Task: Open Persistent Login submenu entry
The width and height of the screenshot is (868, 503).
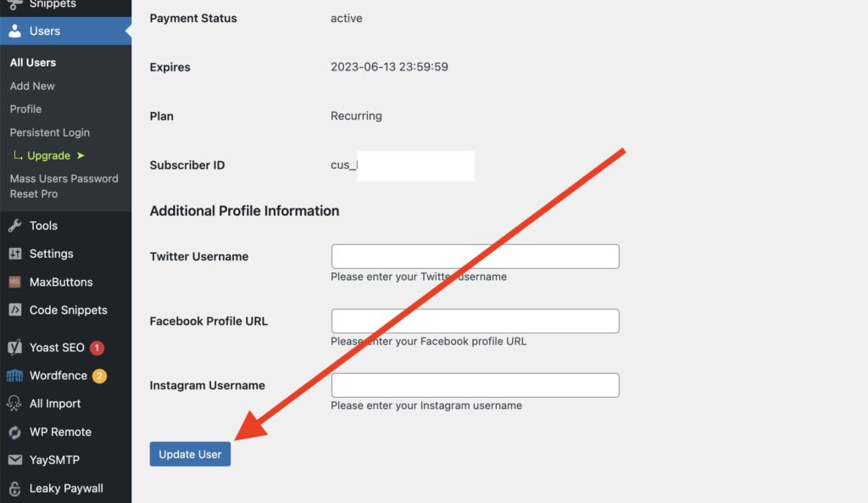Action: coord(49,132)
